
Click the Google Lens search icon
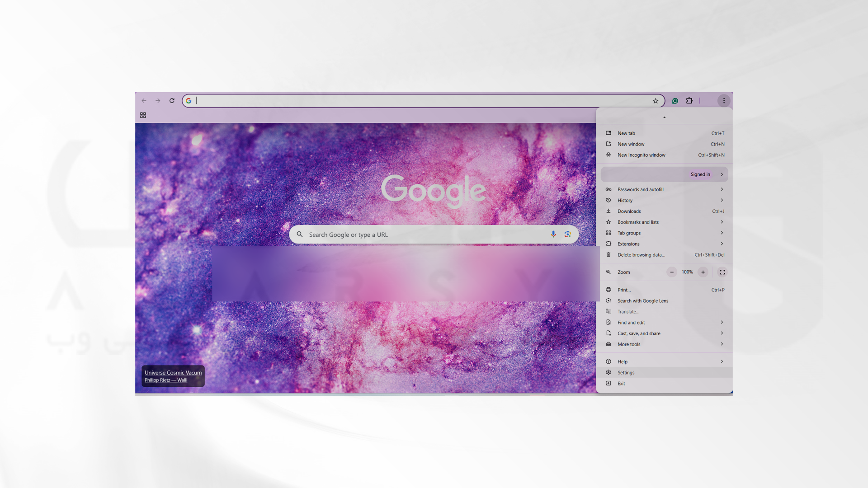pyautogui.click(x=567, y=234)
